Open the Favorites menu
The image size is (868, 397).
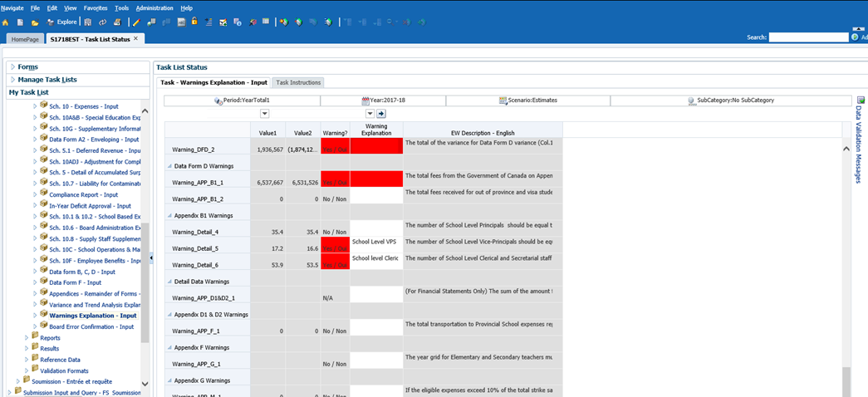tap(96, 8)
